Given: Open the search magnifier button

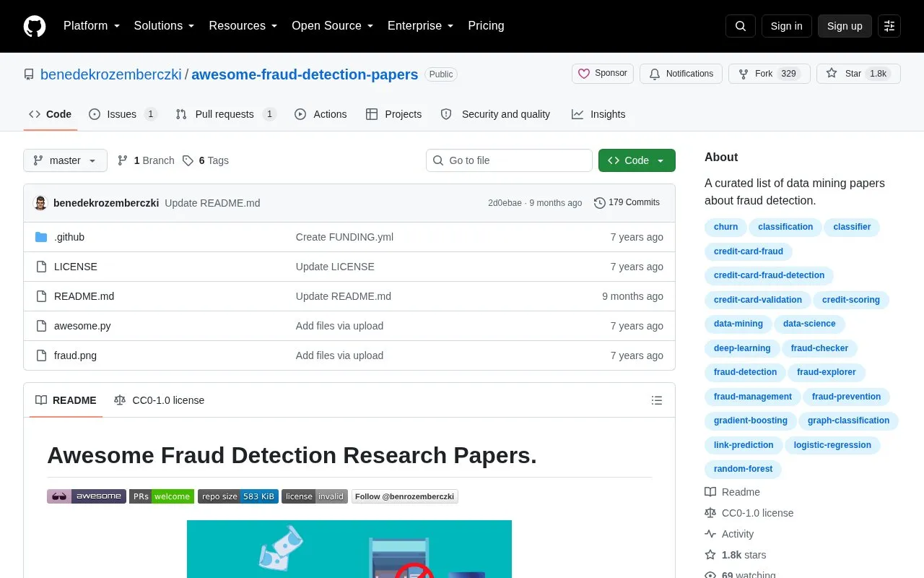Looking at the screenshot, I should (741, 26).
